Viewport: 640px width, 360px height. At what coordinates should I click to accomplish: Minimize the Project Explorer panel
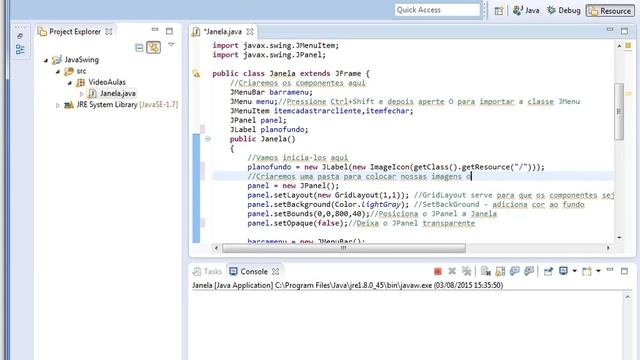pyautogui.click(x=155, y=30)
